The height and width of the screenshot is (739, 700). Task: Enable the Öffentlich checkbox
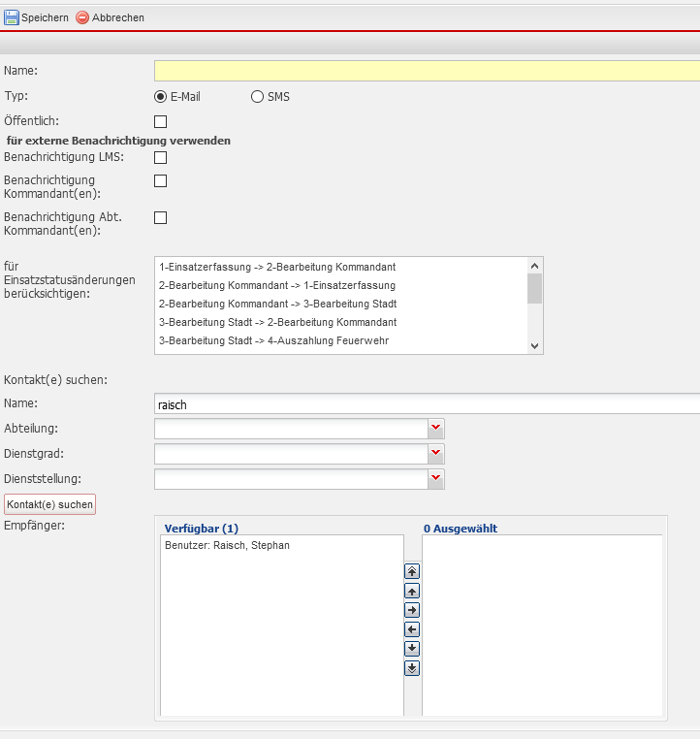coord(161,121)
